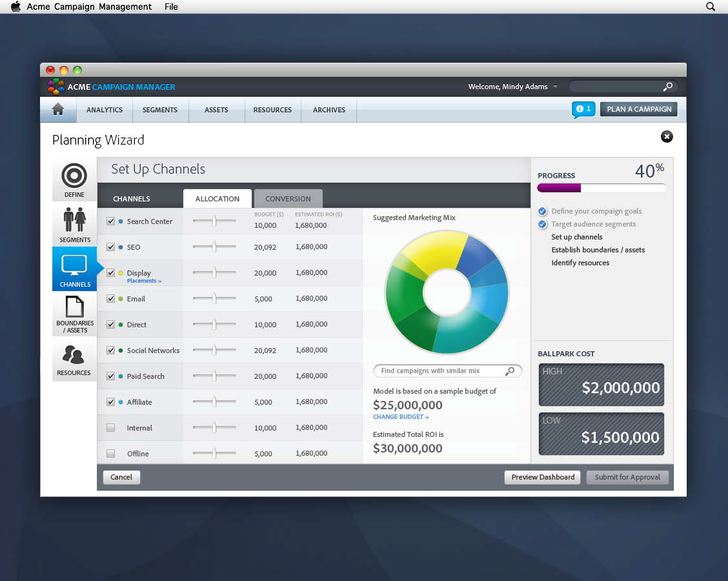Open the Archives tab

(x=329, y=110)
